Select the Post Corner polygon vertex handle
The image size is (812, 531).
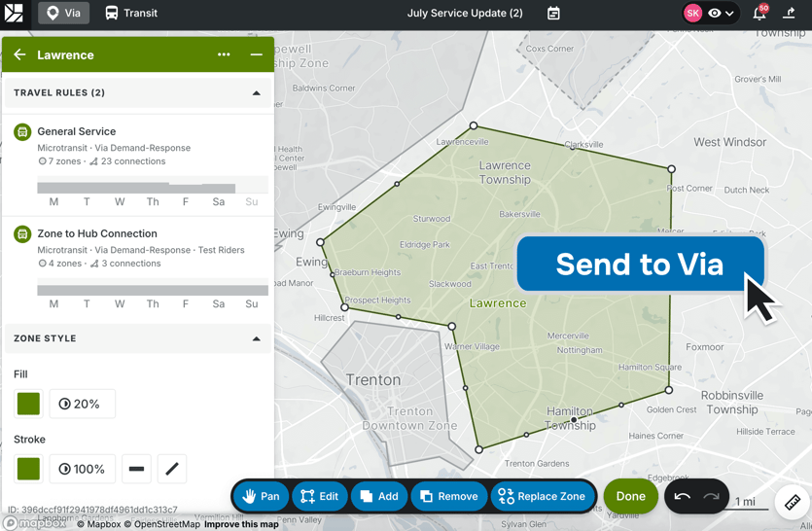coord(671,169)
